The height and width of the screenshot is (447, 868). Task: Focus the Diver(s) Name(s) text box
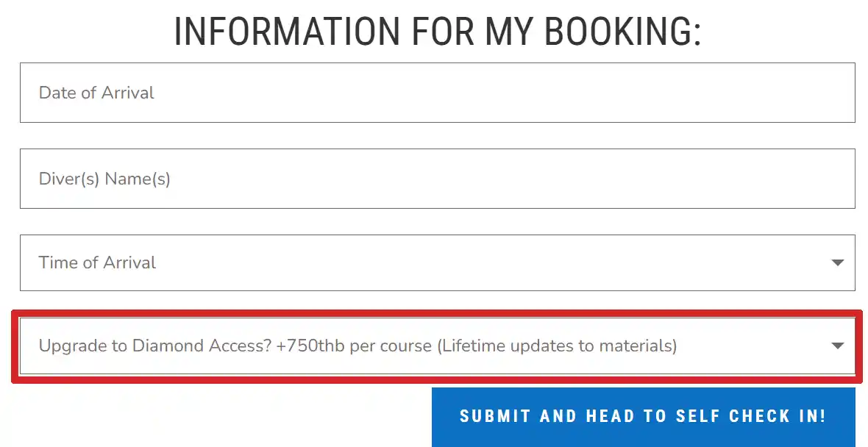point(437,179)
